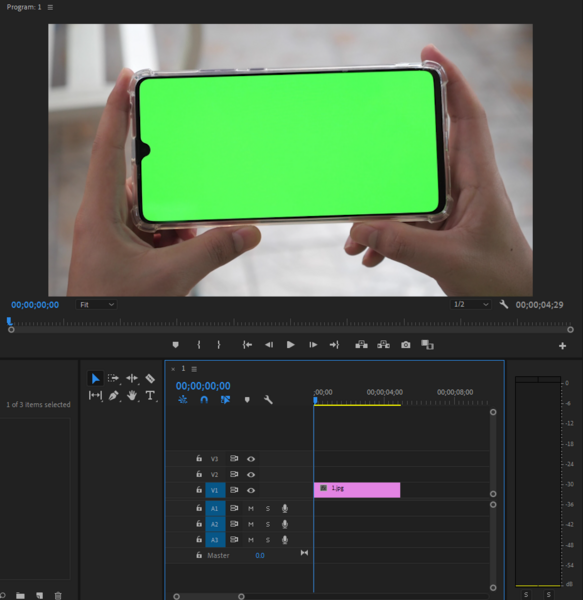Click the Extract button
Viewport: 583px width, 600px height.
pyautogui.click(x=383, y=345)
